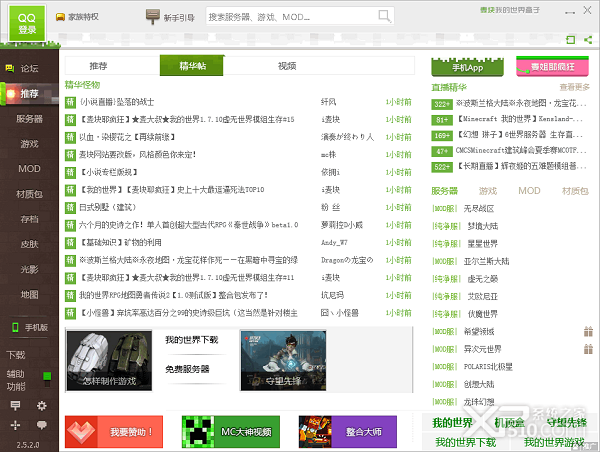The image size is (600, 452).
Task: Open the 守望先锋 game thumbnail
Action: [283, 361]
